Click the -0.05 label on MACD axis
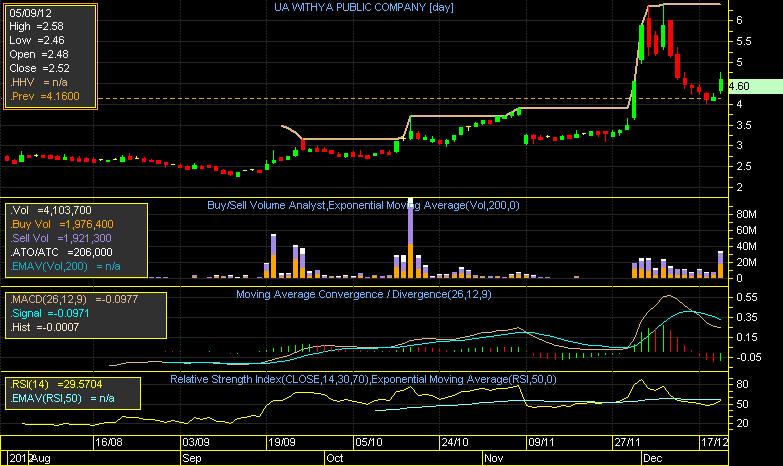 click(x=749, y=357)
